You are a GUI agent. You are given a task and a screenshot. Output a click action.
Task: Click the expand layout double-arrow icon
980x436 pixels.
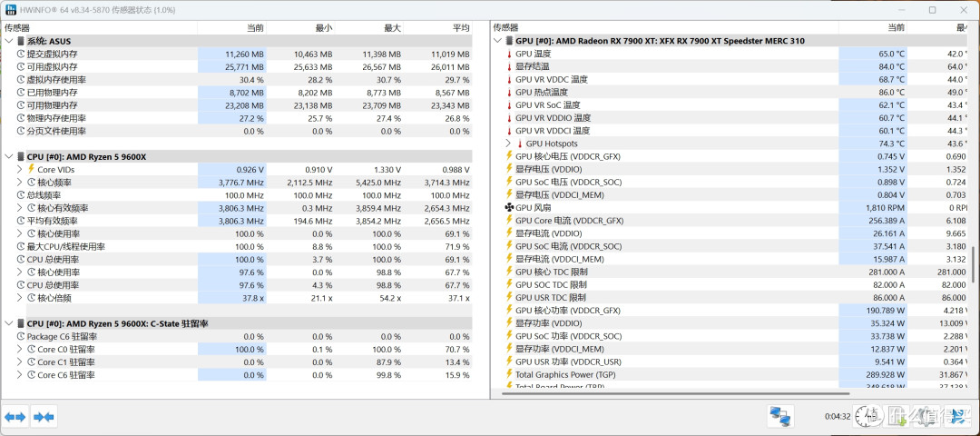click(x=15, y=417)
